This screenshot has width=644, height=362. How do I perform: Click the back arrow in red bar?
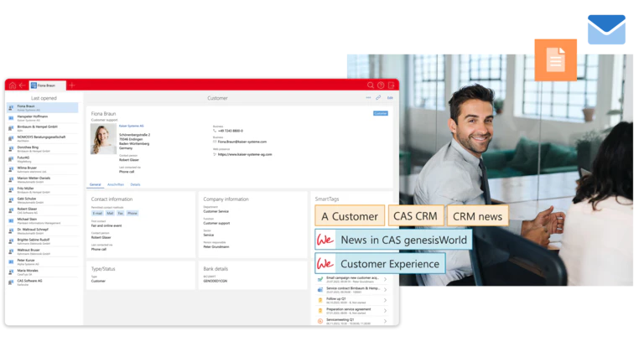(22, 85)
